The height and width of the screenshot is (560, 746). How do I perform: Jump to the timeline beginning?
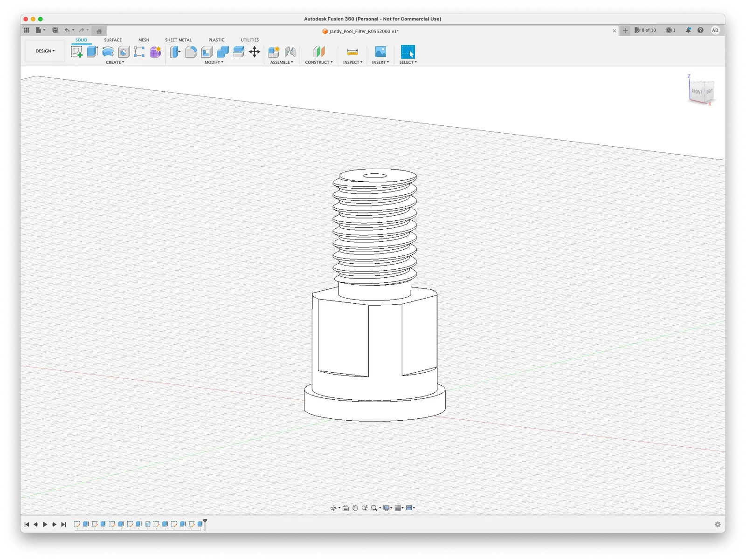coord(27,525)
